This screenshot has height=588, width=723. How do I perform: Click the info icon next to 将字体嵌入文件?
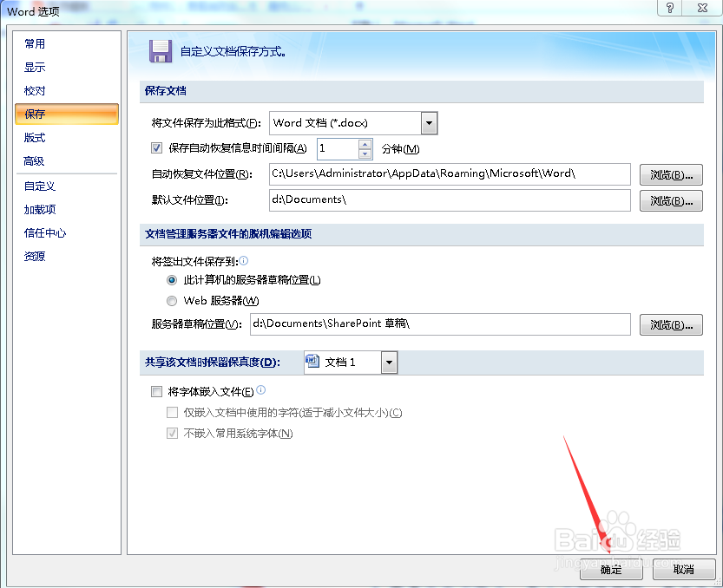(261, 390)
